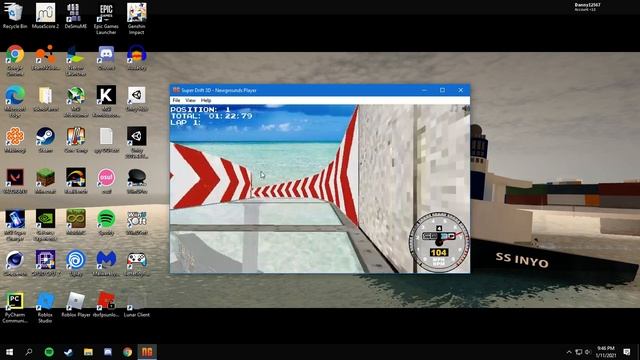Open the taskbar volume control
640x360 pixels.
pos(588,352)
